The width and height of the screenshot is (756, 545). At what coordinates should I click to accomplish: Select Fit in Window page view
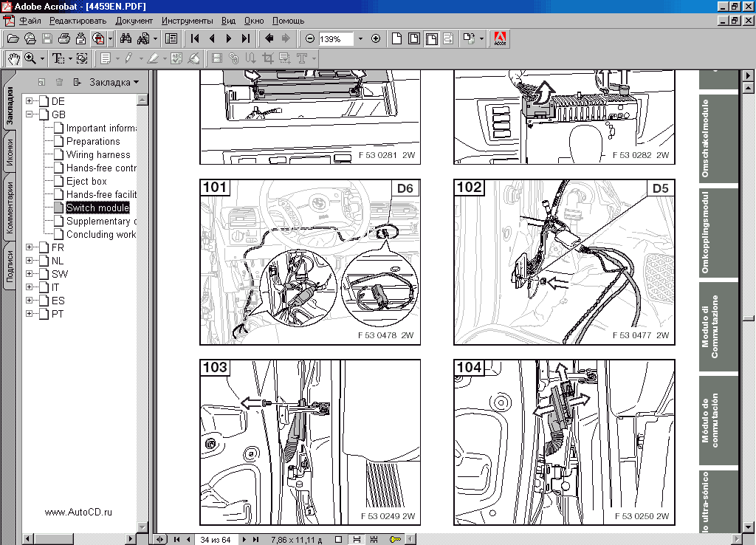click(x=413, y=38)
